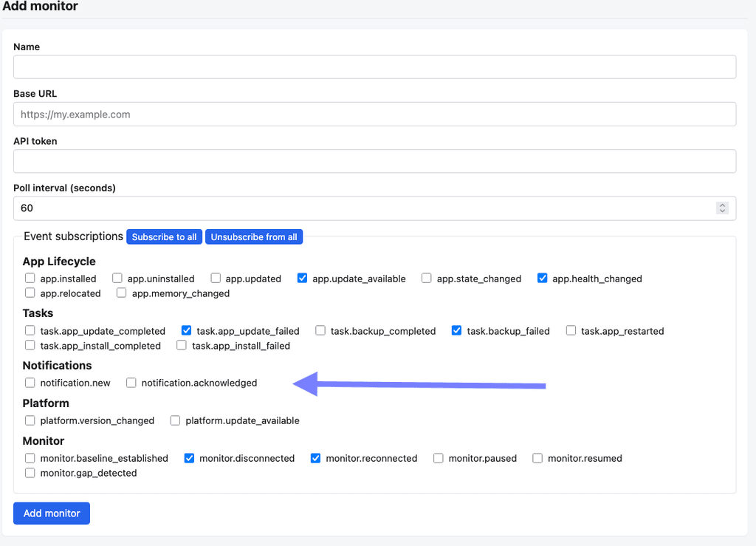Click the Event subscriptions legend text

pos(73,236)
